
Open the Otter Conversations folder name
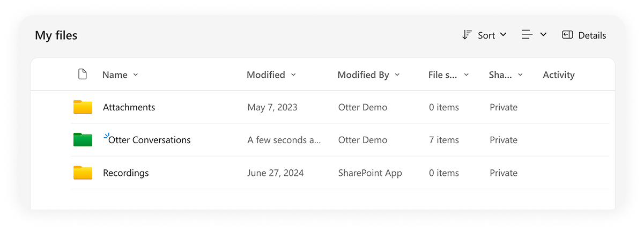coord(150,140)
